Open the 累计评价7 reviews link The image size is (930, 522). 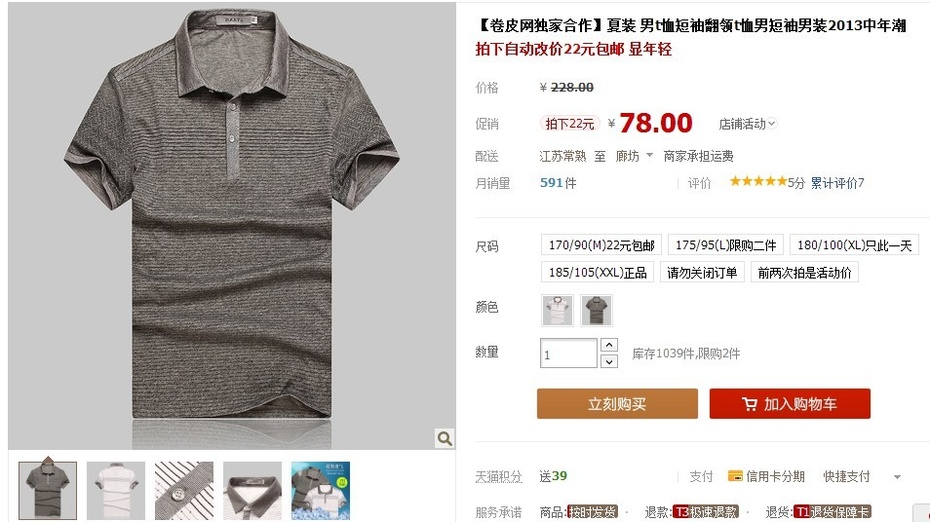pyautogui.click(x=837, y=183)
